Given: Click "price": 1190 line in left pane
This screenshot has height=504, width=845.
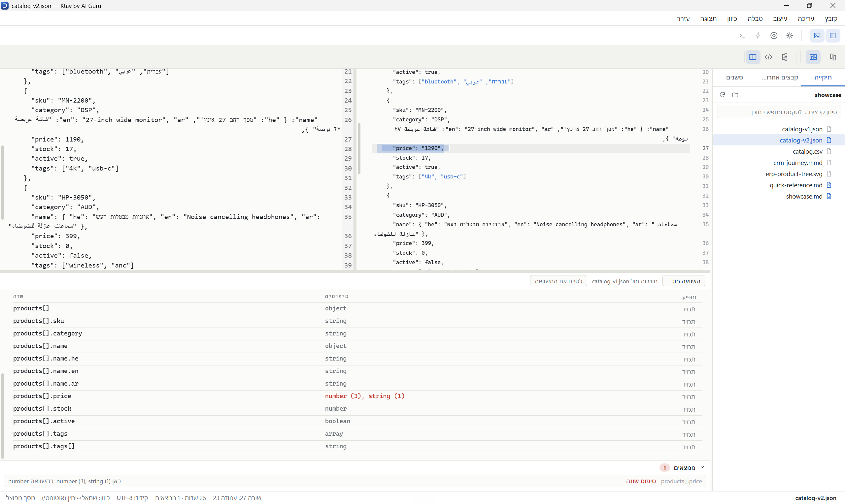Looking at the screenshot, I should [x=57, y=140].
